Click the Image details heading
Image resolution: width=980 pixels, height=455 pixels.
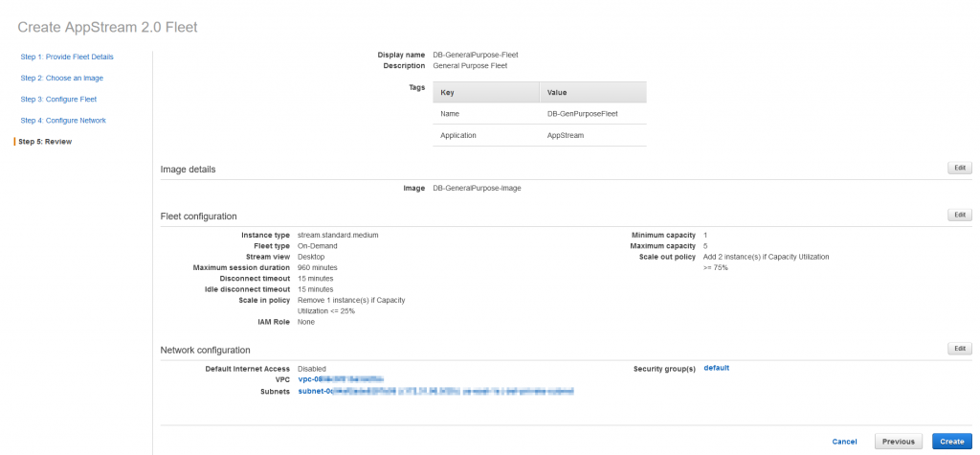[189, 170]
